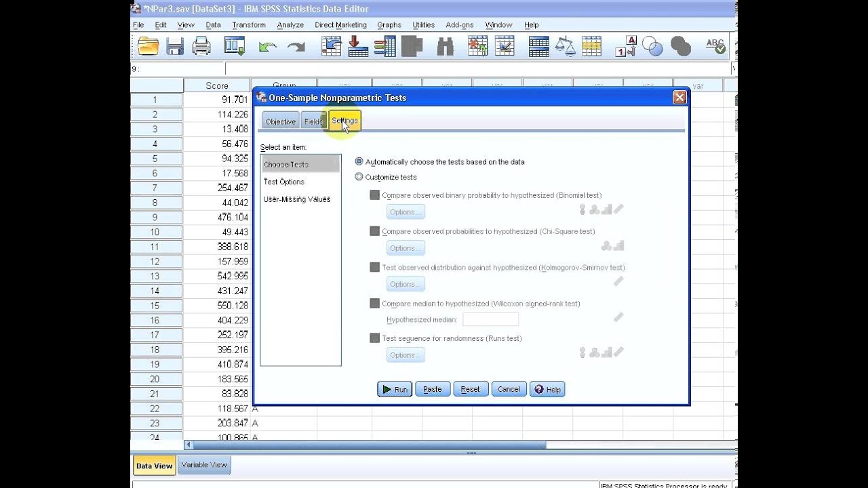The width and height of the screenshot is (868, 488).
Task: Click the Insert Variable toolbar icon
Action: point(505,47)
